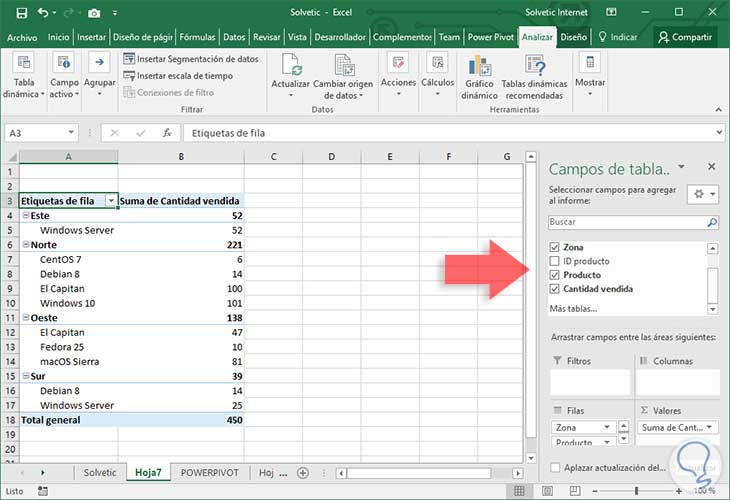Open Tablas dinámicas recomendadas

tap(533, 66)
